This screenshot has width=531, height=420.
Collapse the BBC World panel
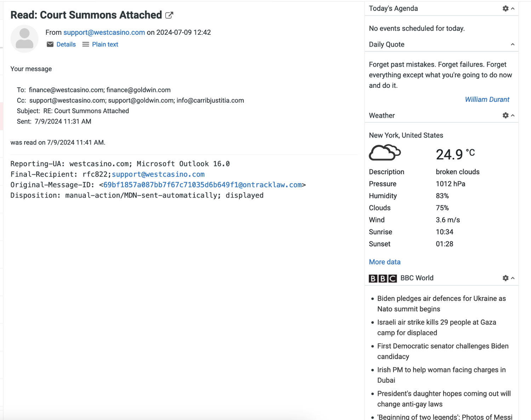point(513,278)
